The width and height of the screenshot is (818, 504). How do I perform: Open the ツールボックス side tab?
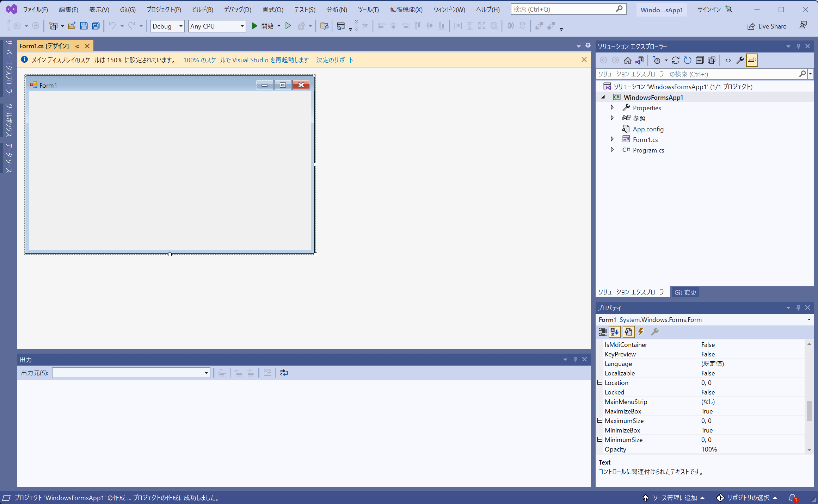pyautogui.click(x=9, y=120)
